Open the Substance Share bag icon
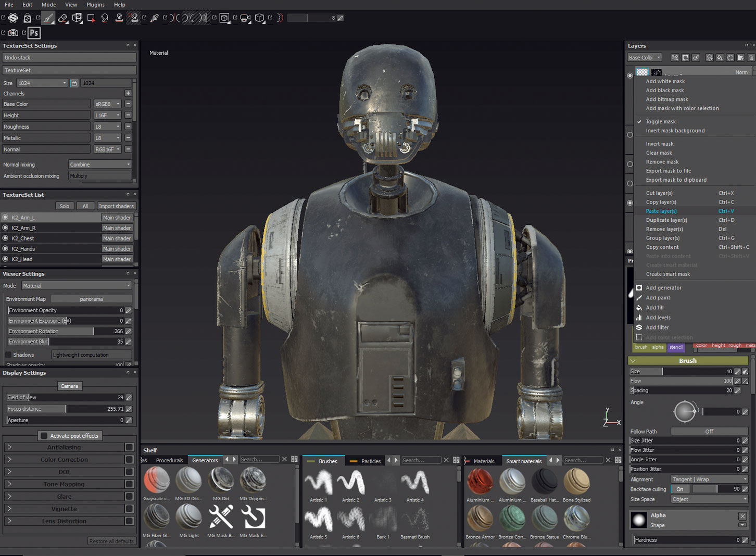Viewport: 756px width, 556px height. [x=27, y=18]
